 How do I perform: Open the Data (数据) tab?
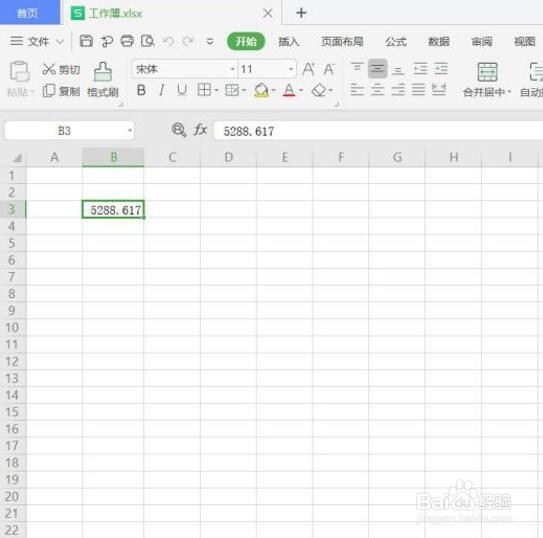click(438, 42)
